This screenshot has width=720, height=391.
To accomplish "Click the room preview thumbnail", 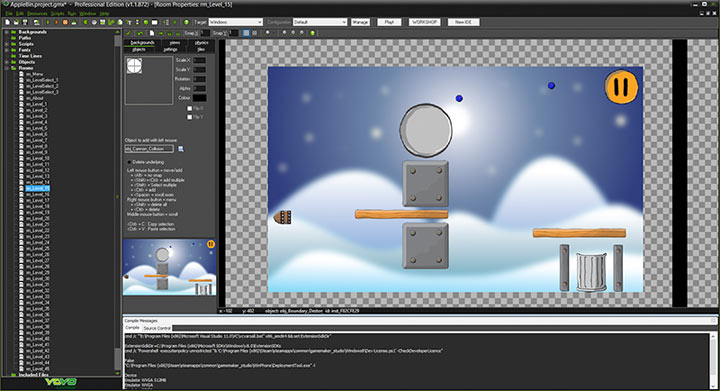I will (169, 267).
